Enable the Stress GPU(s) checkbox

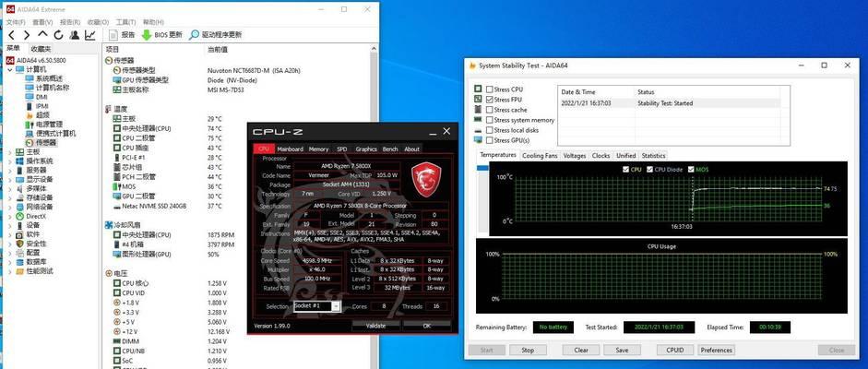tap(490, 140)
